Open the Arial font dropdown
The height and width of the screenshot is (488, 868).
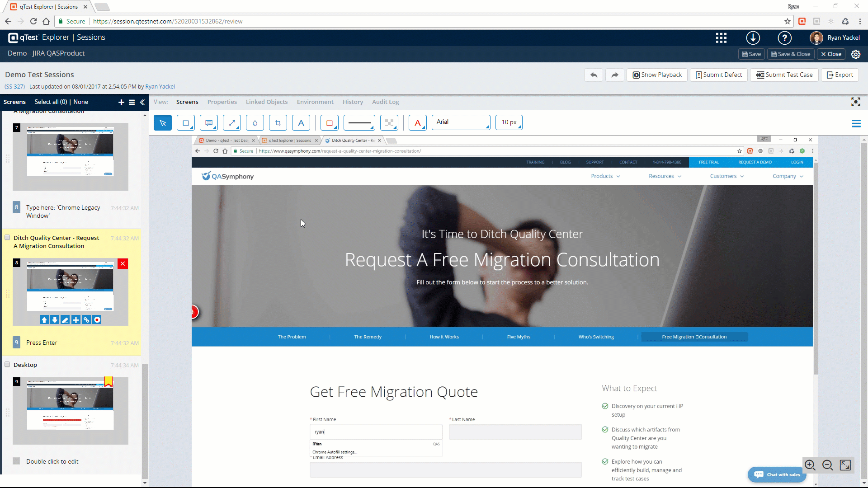point(461,122)
